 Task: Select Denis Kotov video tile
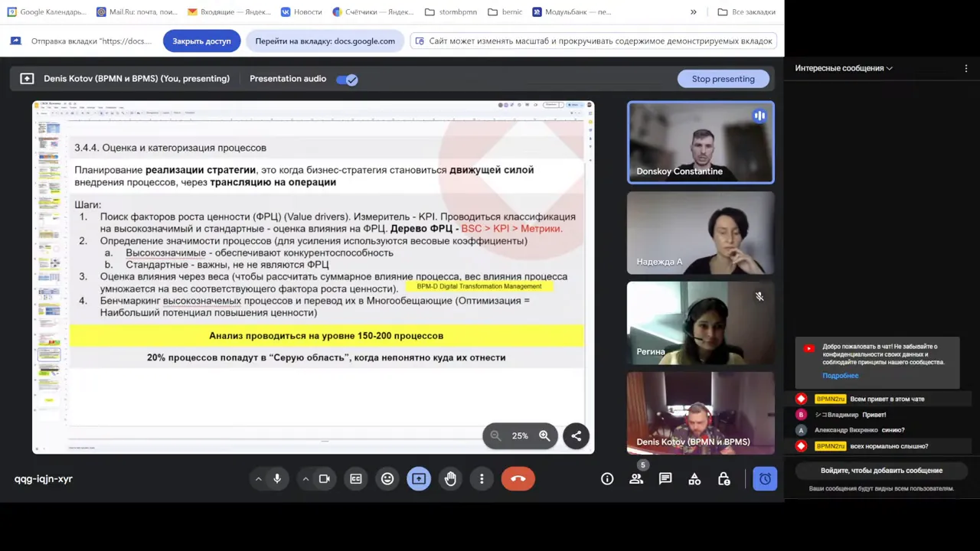701,413
